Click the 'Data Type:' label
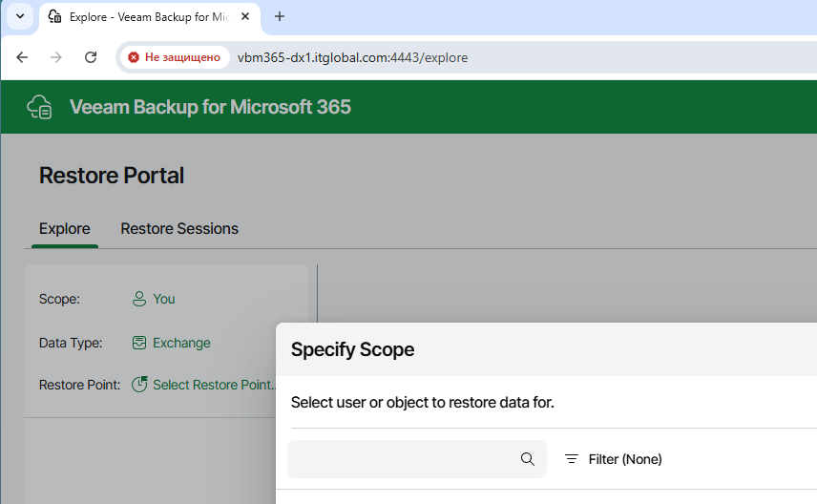 tap(71, 343)
